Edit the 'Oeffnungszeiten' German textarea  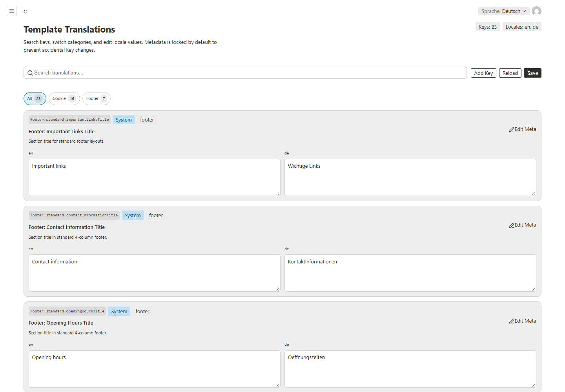click(410, 369)
